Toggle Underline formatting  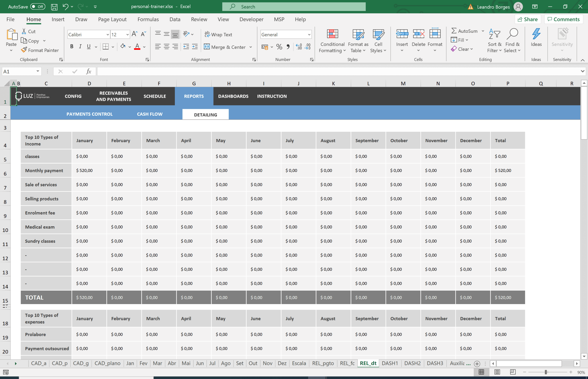(x=89, y=47)
